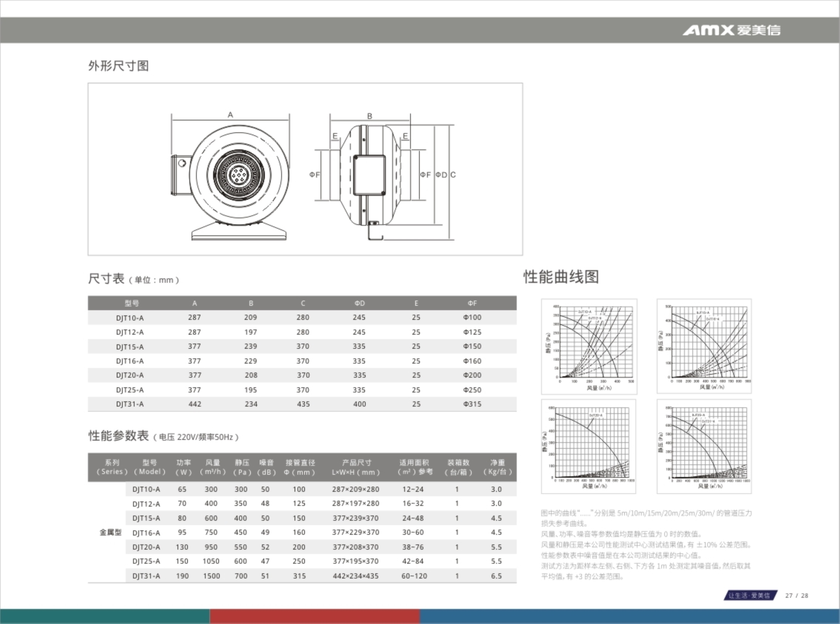Open the DJT25-A/DJT31-A performance curve chart
This screenshot has width=840, height=624.
click(x=704, y=446)
